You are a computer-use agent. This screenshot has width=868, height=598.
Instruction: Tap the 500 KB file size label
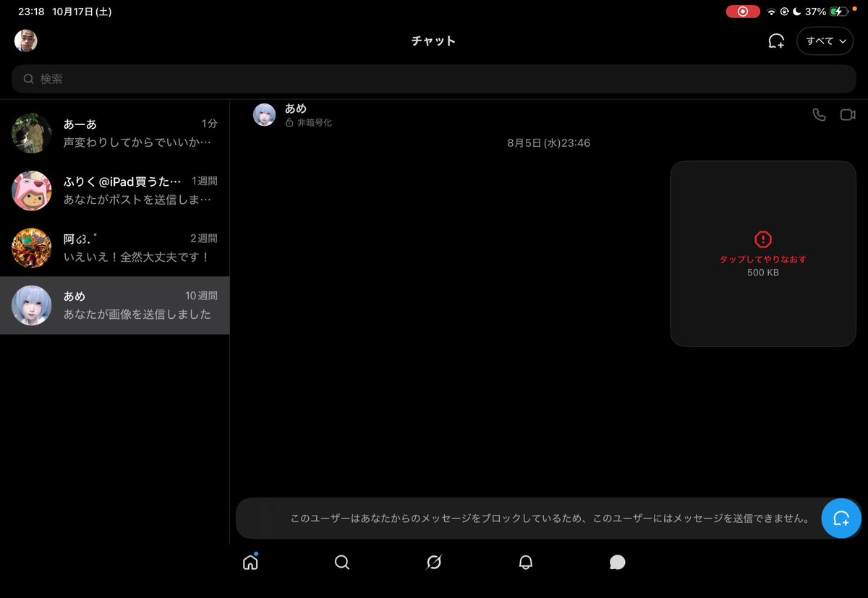763,273
